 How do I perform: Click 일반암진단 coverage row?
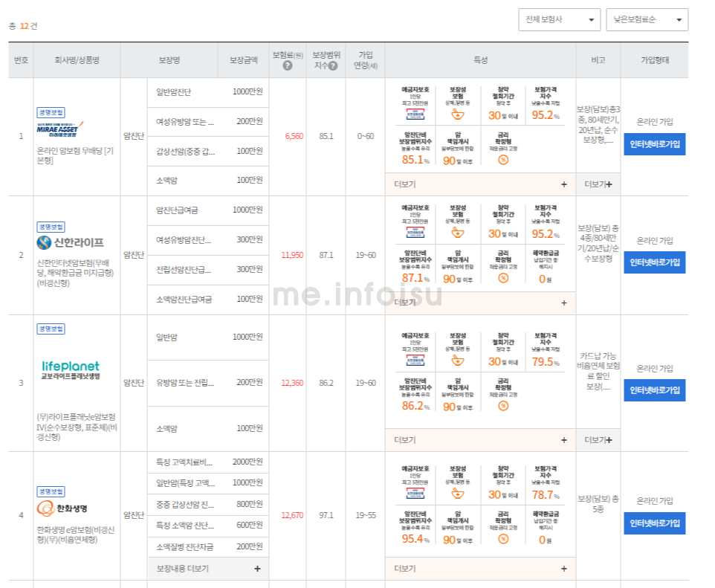[208, 92]
